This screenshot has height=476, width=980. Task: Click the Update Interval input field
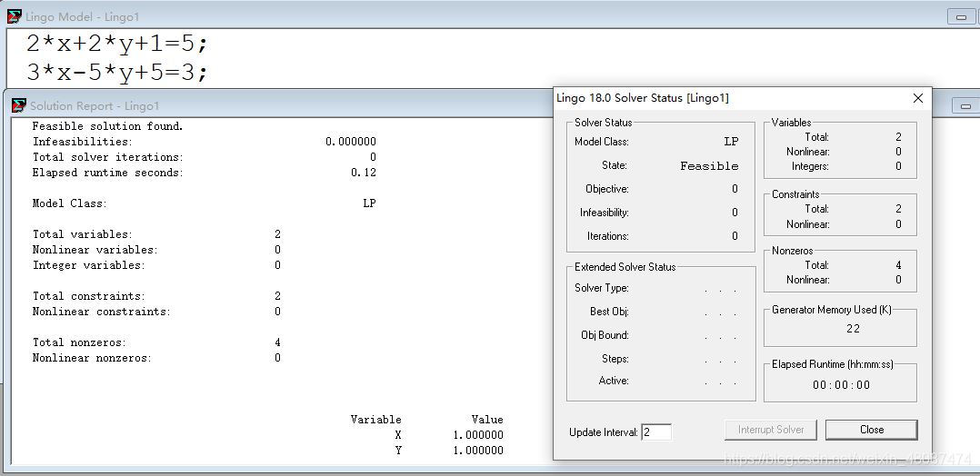coord(656,432)
